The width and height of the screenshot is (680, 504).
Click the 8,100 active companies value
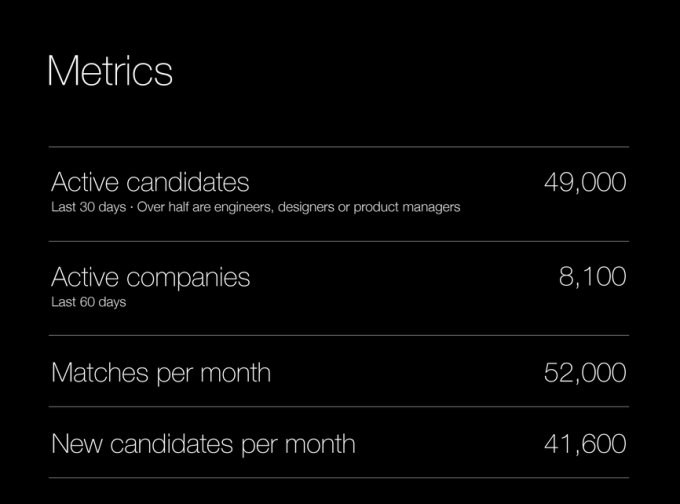tap(592, 277)
